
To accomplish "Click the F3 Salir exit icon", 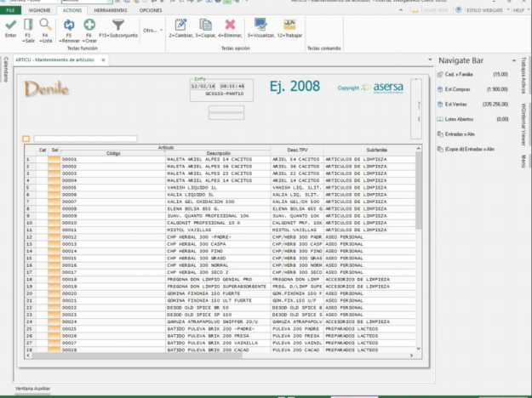I will click(x=28, y=25).
